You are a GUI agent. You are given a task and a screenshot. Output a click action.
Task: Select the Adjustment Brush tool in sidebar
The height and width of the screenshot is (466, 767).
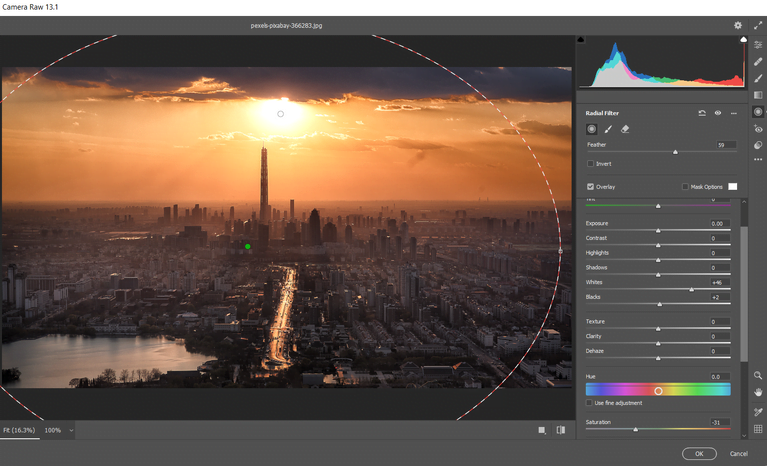pos(758,78)
